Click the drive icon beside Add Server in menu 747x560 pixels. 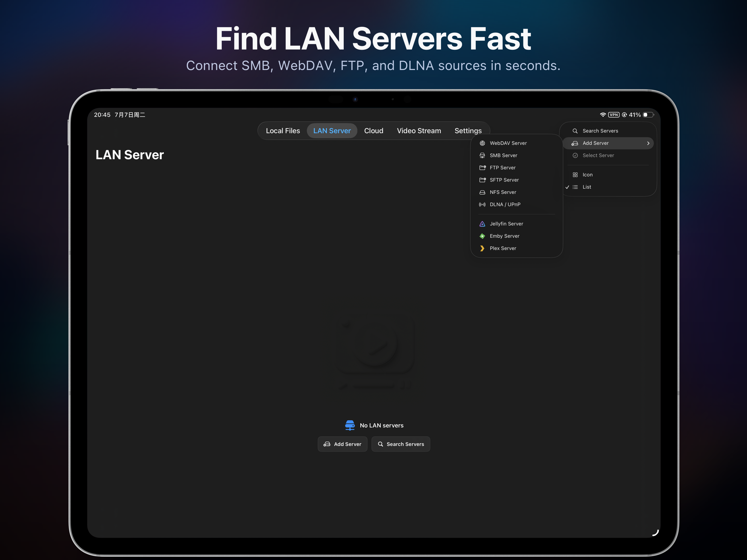574,143
